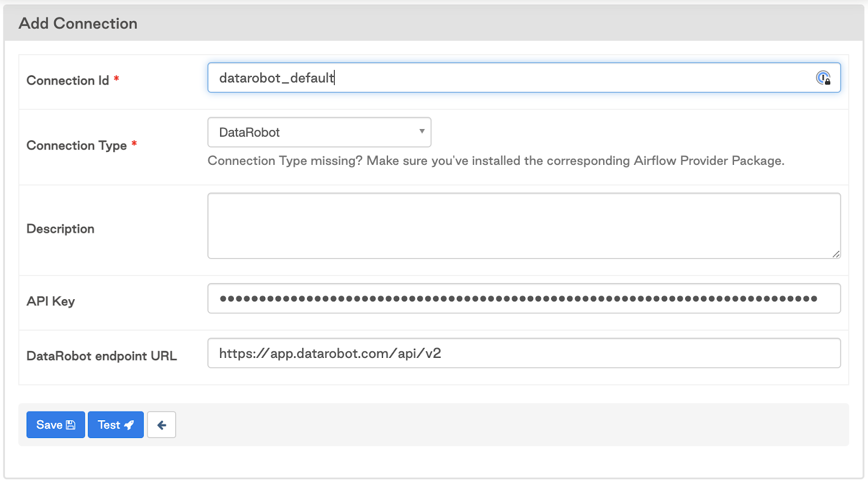The image size is (868, 482).
Task: Click the "Description" field label
Action: pos(60,229)
